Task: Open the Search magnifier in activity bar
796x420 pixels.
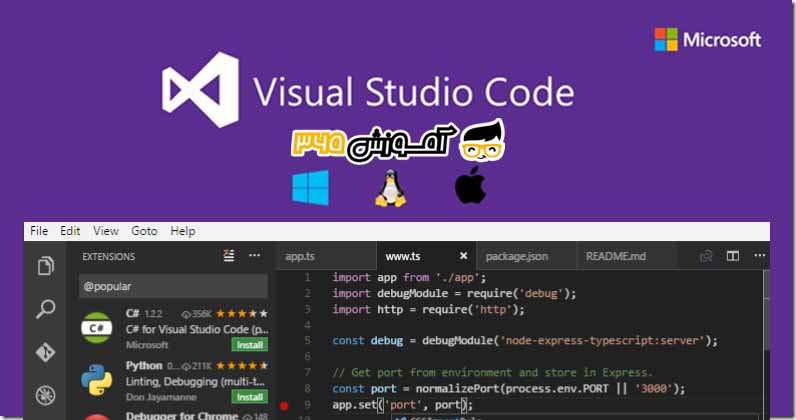Action: point(46,308)
